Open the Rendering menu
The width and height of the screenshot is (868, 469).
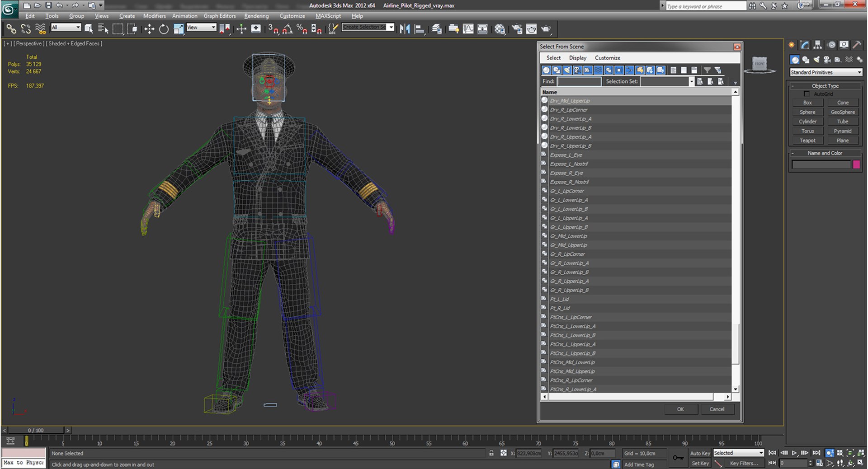tap(256, 16)
